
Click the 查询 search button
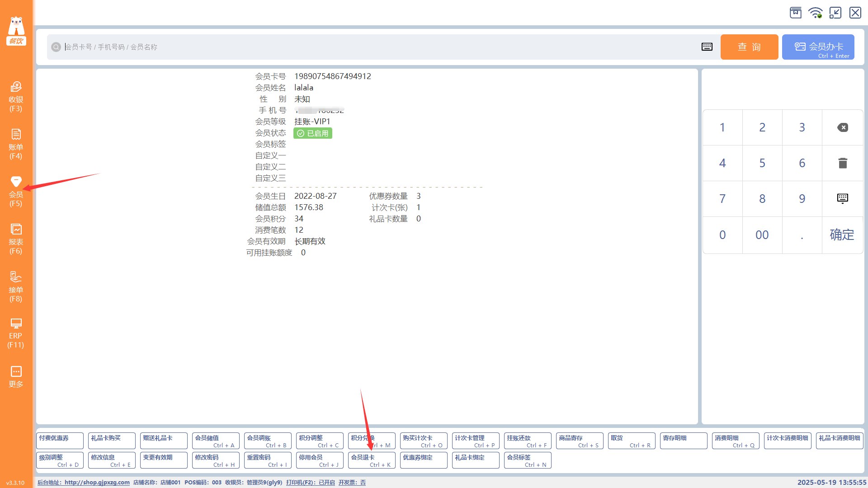pos(749,47)
